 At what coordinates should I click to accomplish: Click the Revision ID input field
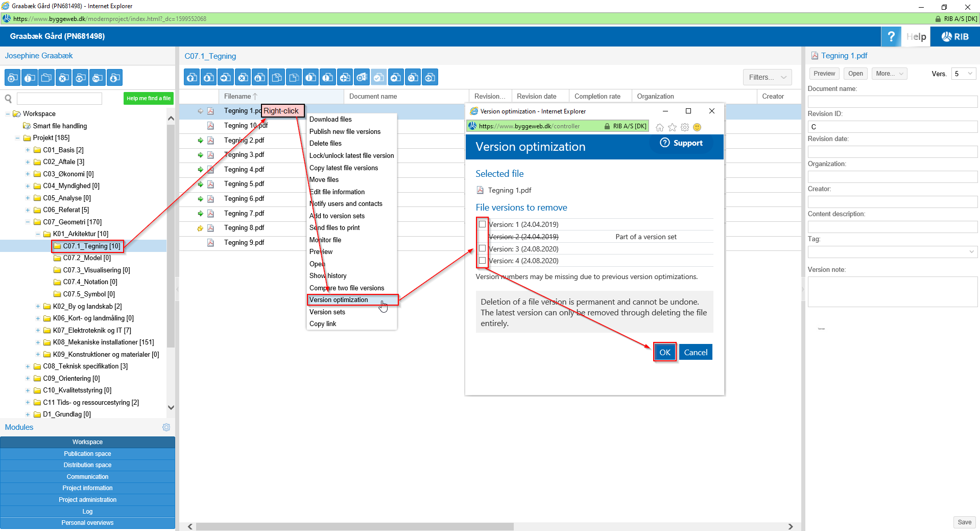pos(892,127)
